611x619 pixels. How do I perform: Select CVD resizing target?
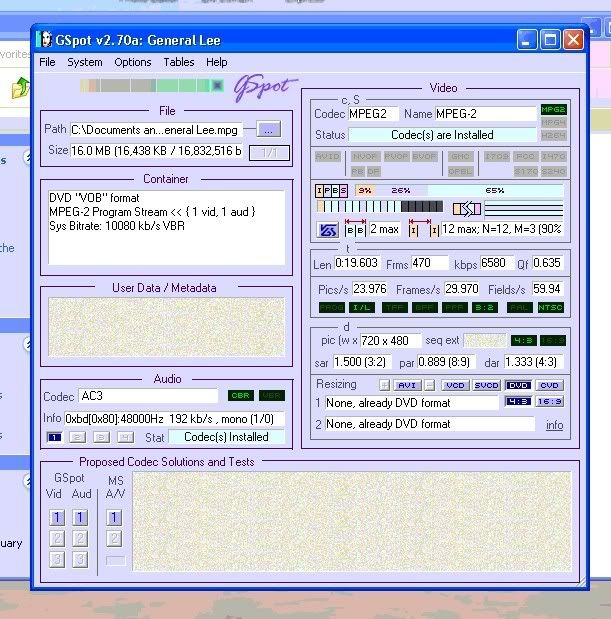[549, 385]
